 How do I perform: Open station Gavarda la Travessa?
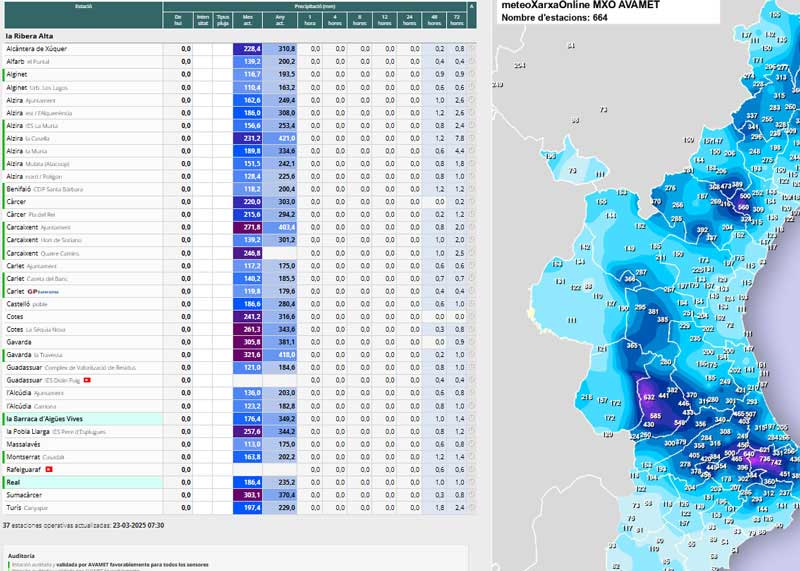pyautogui.click(x=34, y=355)
